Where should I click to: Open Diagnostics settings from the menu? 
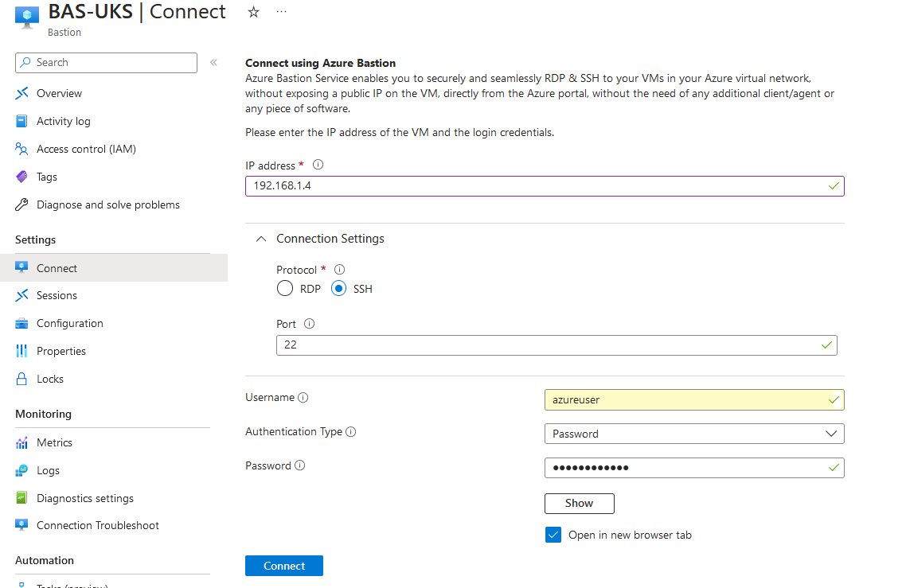coord(85,498)
